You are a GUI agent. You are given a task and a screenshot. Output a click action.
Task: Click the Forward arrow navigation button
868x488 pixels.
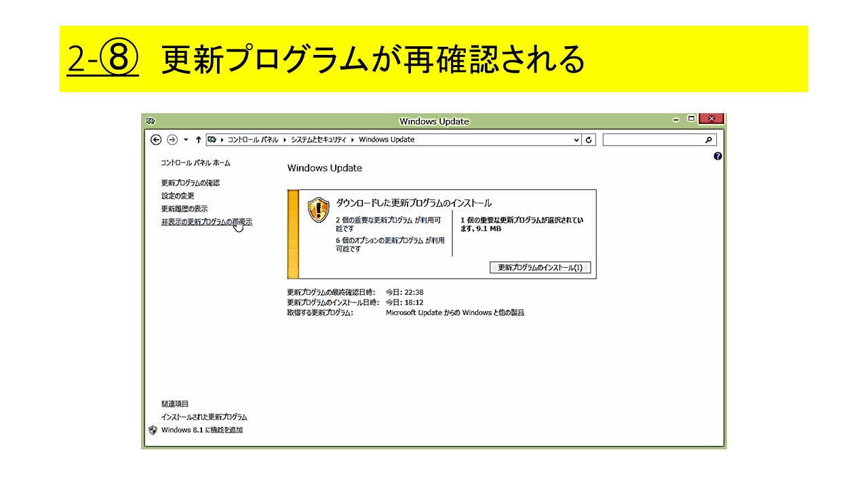(x=172, y=140)
